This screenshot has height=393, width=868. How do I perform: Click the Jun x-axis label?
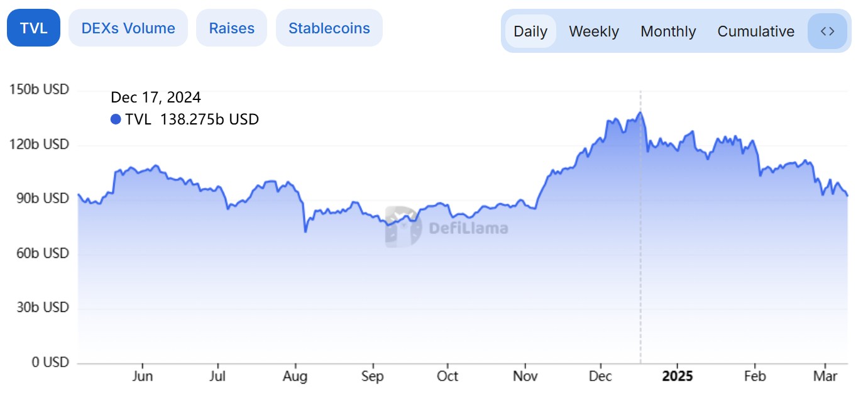(143, 376)
